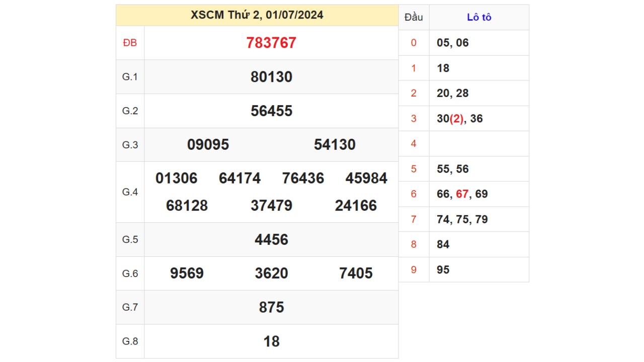The image size is (644, 362).
Task: Click the G.4 prize label
Action: [x=130, y=192]
